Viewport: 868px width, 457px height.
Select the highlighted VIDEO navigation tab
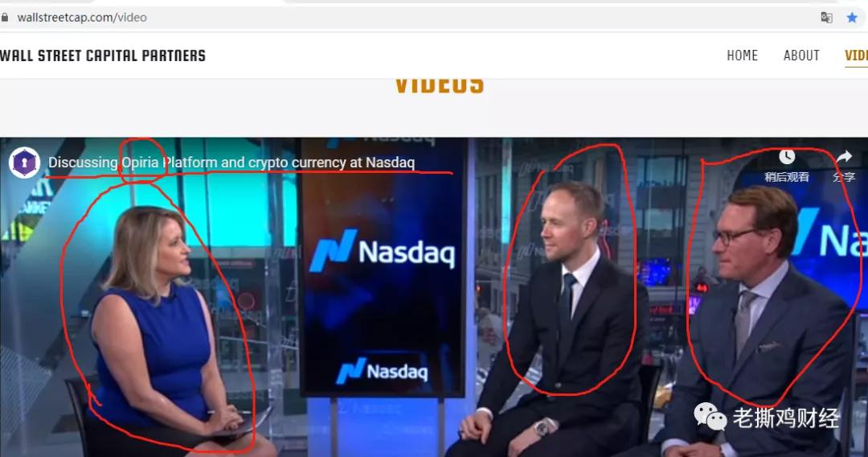click(x=857, y=56)
